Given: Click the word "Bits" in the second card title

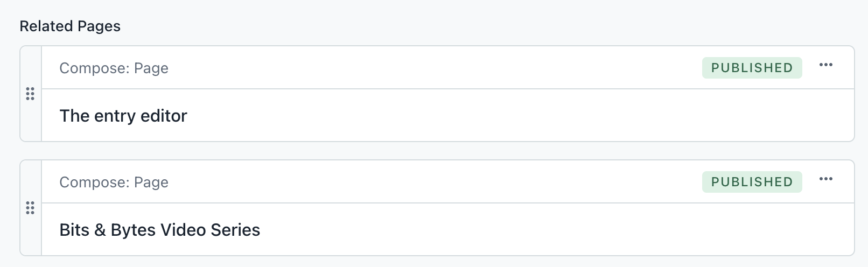Looking at the screenshot, I should [x=74, y=230].
